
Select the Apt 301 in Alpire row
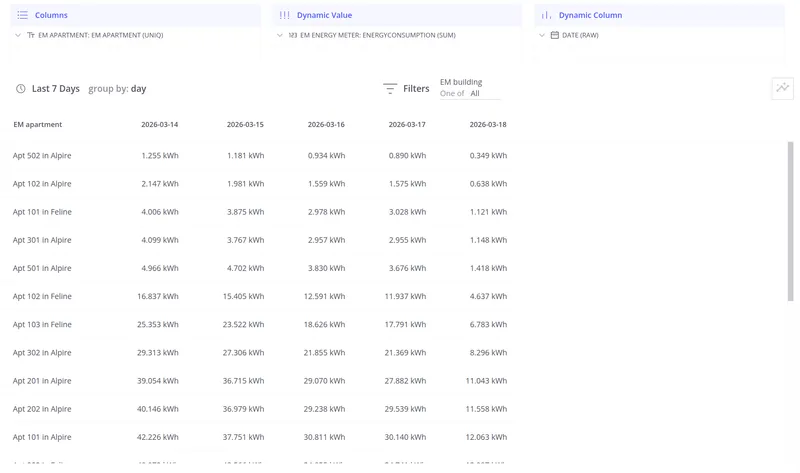pos(260,240)
